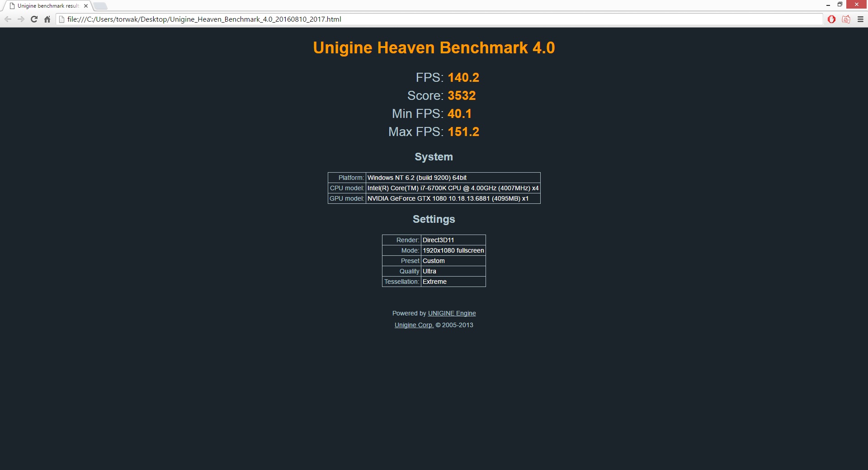This screenshot has height=470, width=868.
Task: Go forward to next page
Action: point(21,19)
